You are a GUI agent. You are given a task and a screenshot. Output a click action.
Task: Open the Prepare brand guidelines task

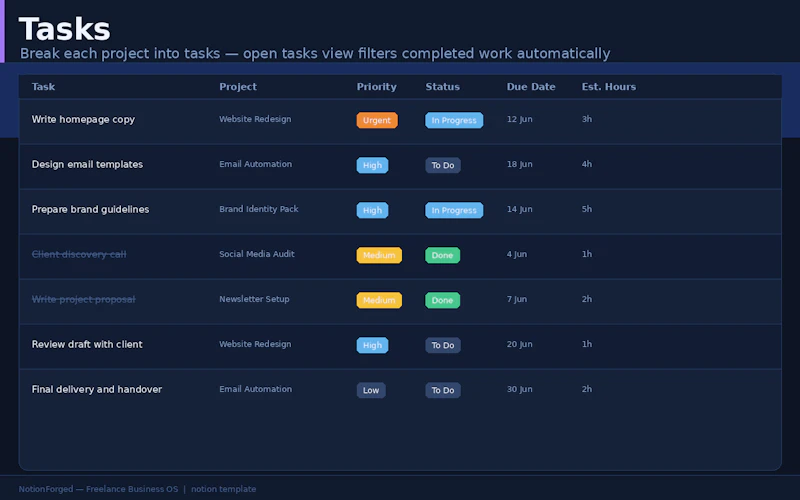point(90,209)
